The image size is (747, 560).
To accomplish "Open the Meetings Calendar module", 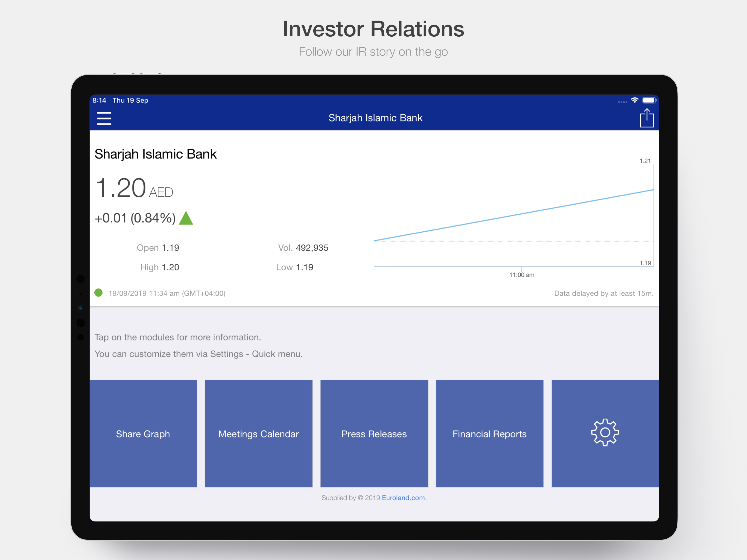I will pos(259,433).
